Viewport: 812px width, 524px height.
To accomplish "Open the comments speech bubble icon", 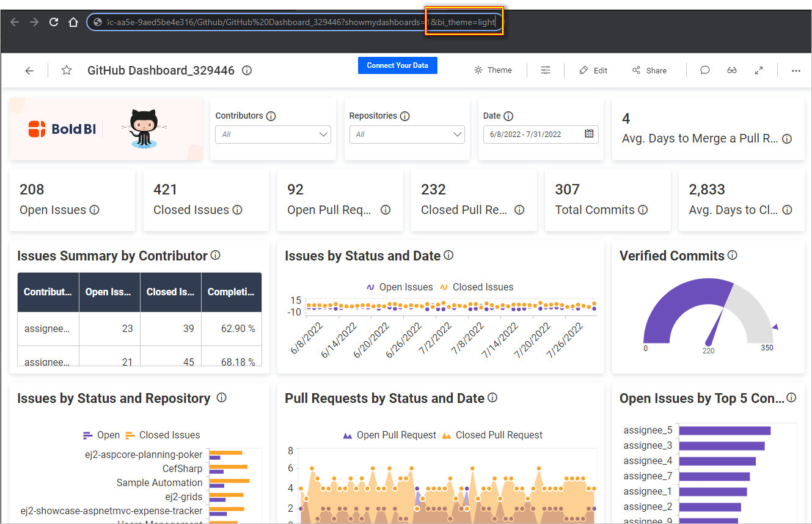I will (x=705, y=70).
